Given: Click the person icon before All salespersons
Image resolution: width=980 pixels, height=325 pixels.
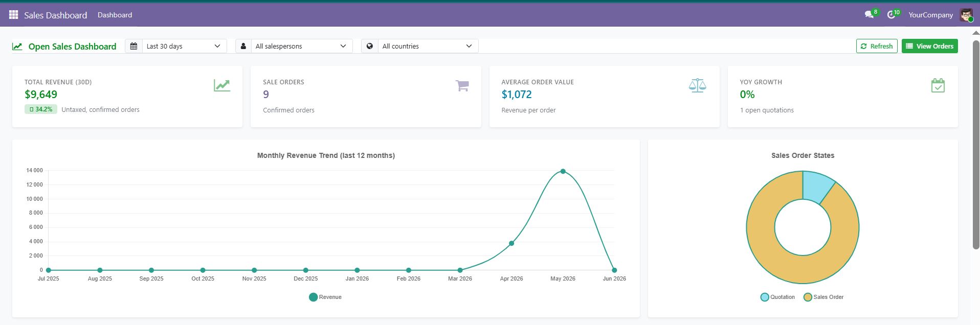Looking at the screenshot, I should click(x=243, y=46).
